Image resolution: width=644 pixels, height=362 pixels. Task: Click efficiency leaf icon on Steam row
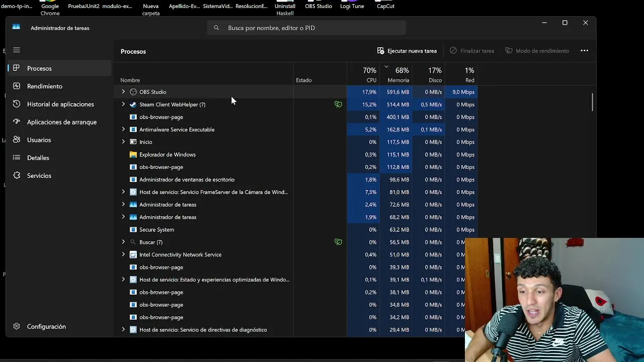click(338, 105)
